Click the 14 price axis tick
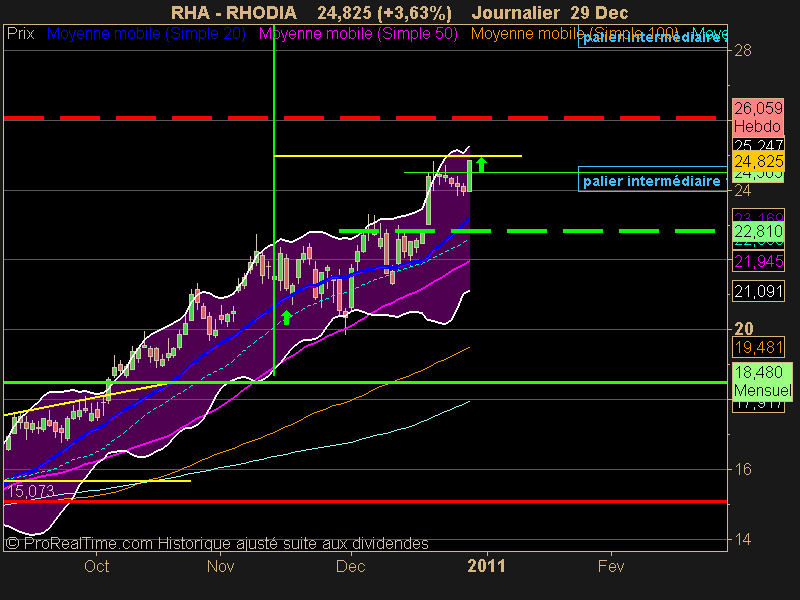800x600 pixels. [x=743, y=539]
